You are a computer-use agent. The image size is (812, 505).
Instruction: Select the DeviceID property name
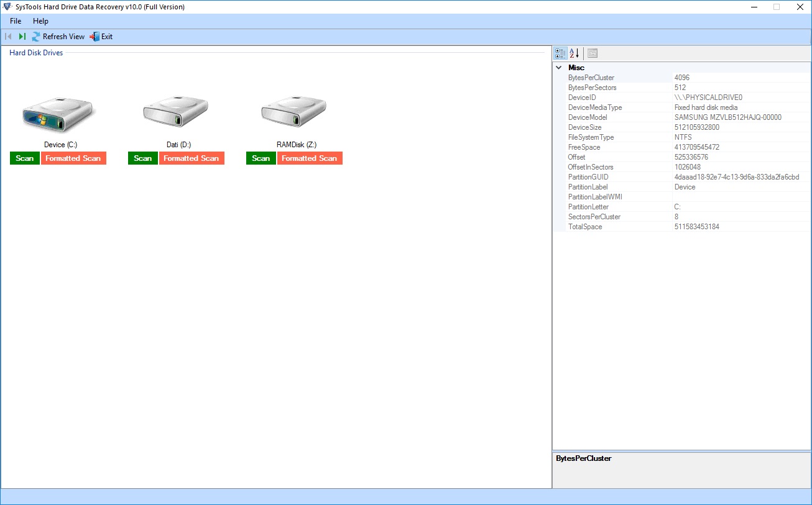582,98
